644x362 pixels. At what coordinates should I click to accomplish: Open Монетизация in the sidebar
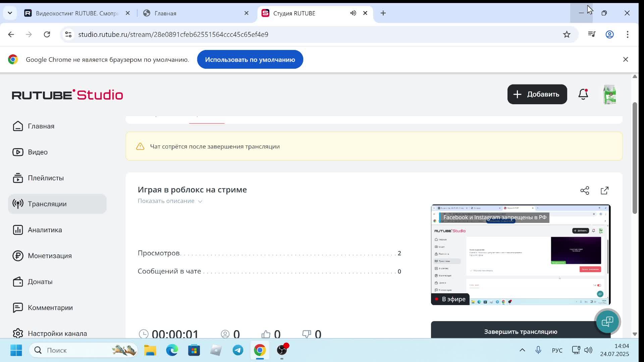(x=49, y=256)
